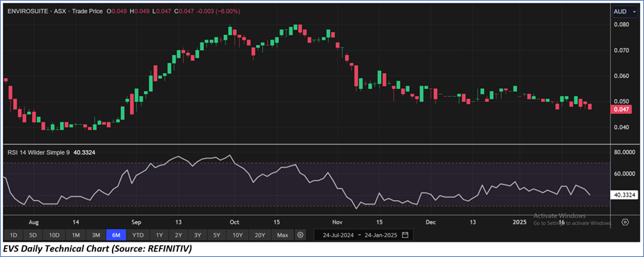Select the 1D time range

pos(13,235)
